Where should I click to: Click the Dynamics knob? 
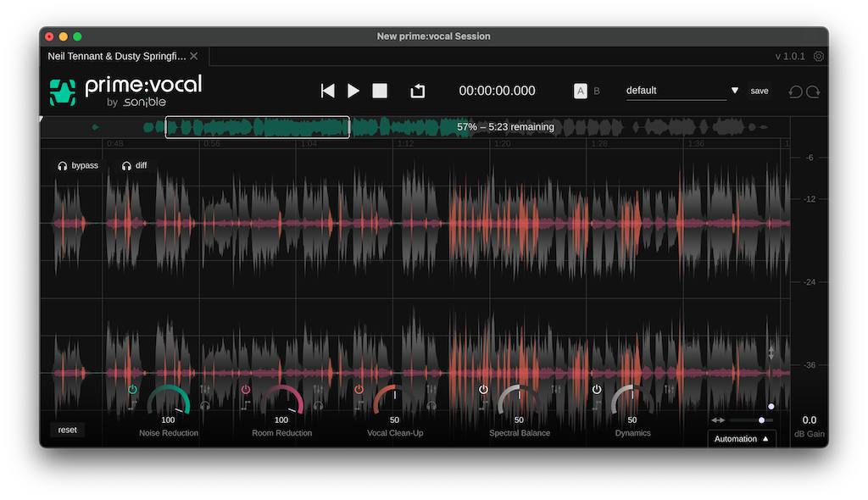pyautogui.click(x=632, y=400)
